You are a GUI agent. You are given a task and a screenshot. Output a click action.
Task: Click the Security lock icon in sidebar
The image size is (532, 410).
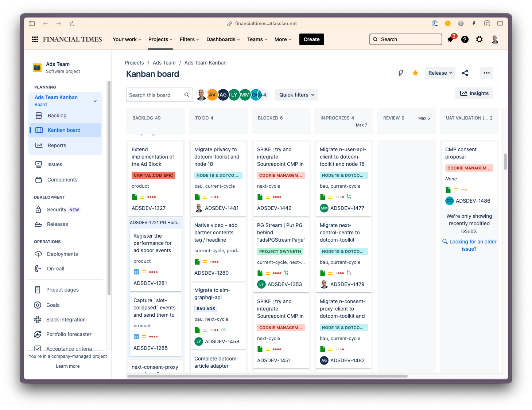38,210
